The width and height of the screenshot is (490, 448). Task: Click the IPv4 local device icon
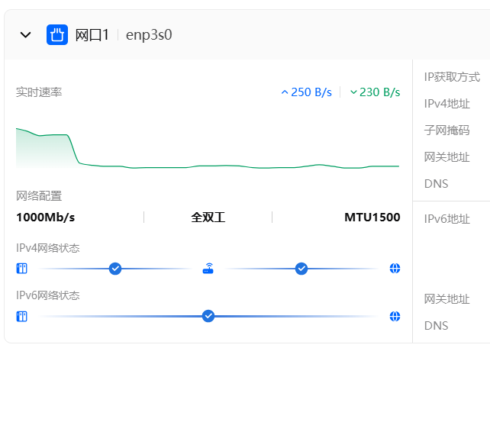[x=21, y=269]
